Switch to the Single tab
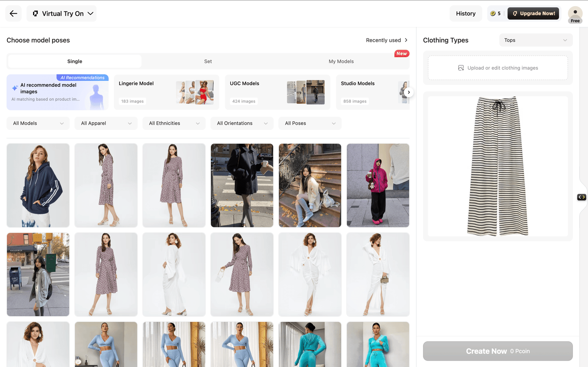This screenshot has height=367, width=588. (75, 61)
